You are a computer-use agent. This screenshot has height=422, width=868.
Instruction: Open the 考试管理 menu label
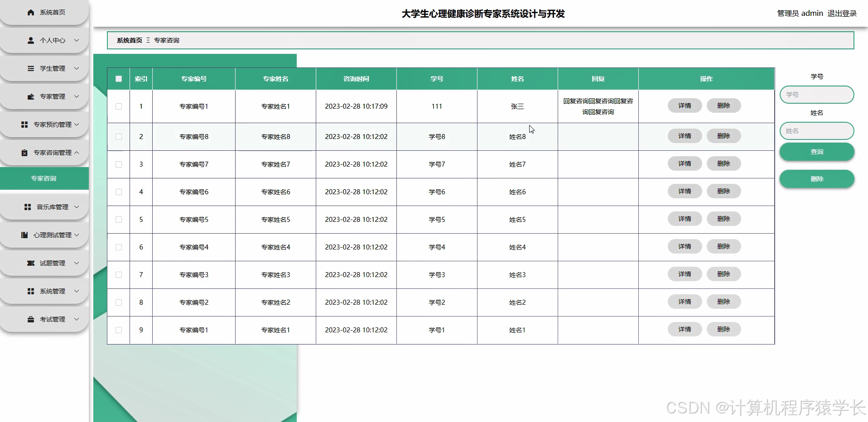(x=53, y=319)
